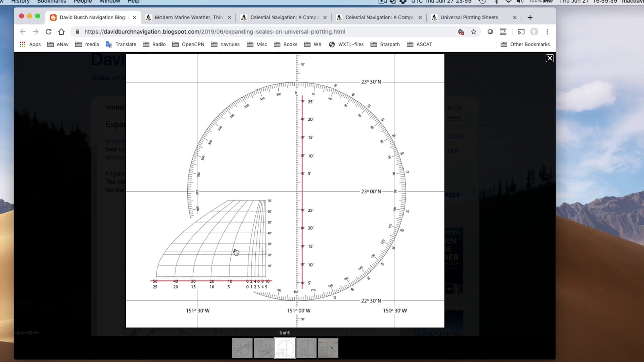Bookmark this page with the star

474,32
